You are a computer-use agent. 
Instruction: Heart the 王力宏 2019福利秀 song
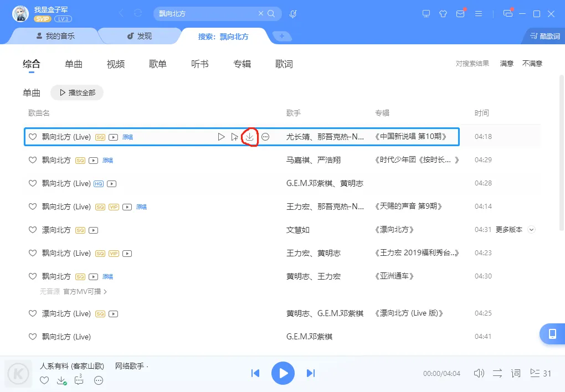click(x=33, y=253)
